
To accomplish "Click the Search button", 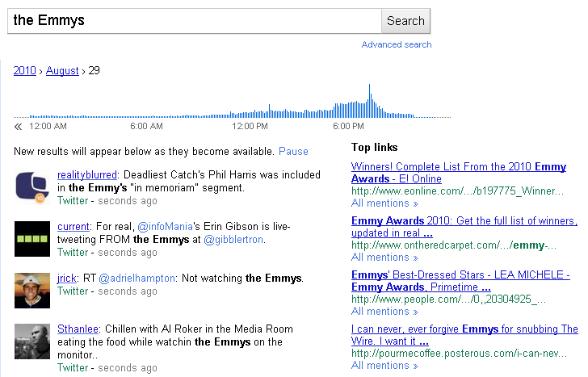I will point(405,21).
